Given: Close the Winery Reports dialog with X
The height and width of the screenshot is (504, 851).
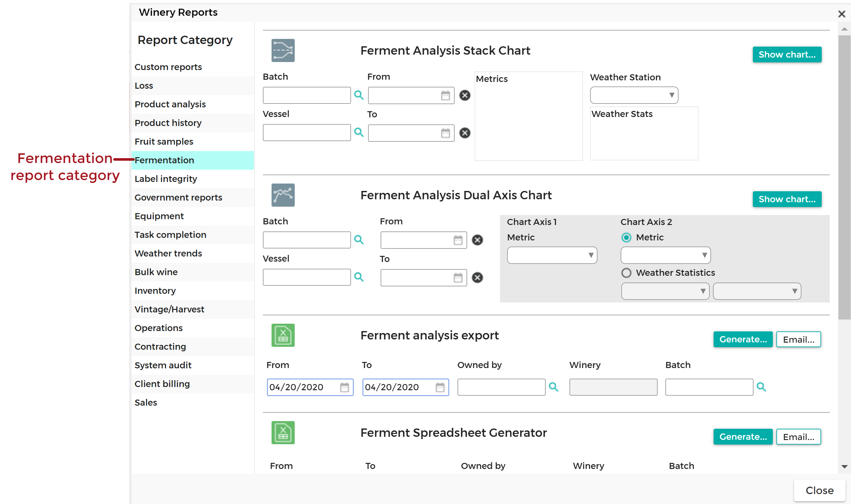Looking at the screenshot, I should pos(841,14).
